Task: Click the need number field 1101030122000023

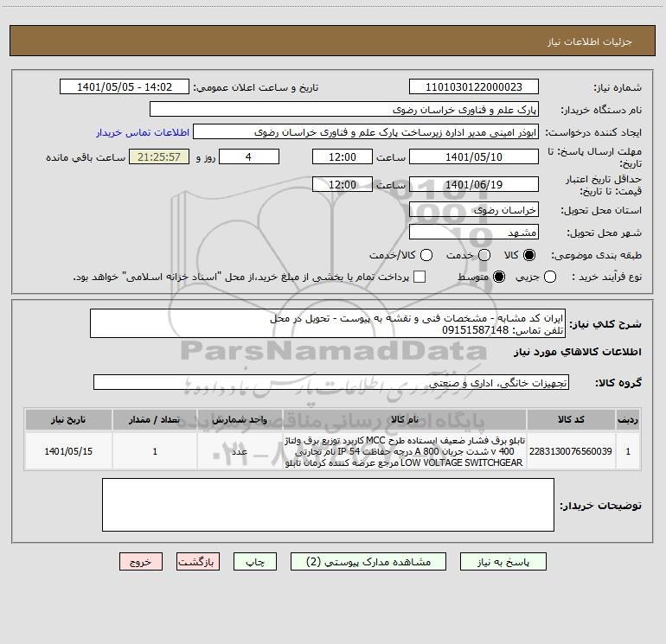Action: pos(474,87)
